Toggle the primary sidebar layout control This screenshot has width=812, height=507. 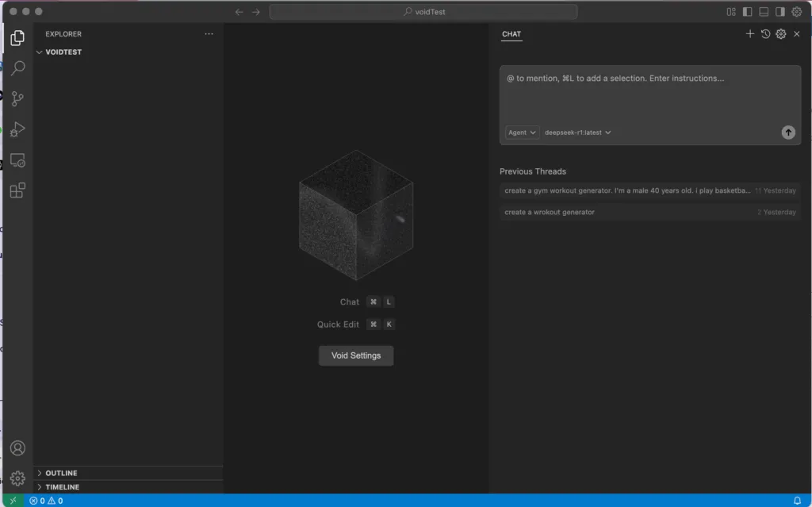(x=745, y=11)
